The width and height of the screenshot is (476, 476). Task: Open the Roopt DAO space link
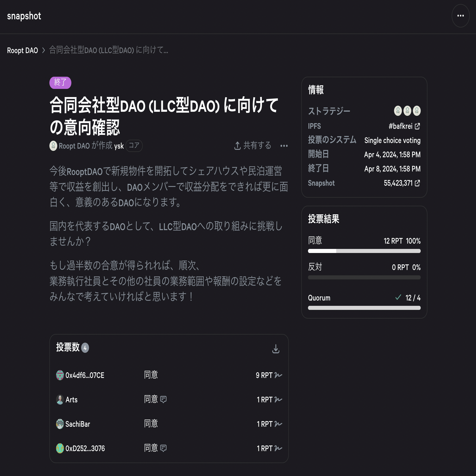[x=74, y=146]
